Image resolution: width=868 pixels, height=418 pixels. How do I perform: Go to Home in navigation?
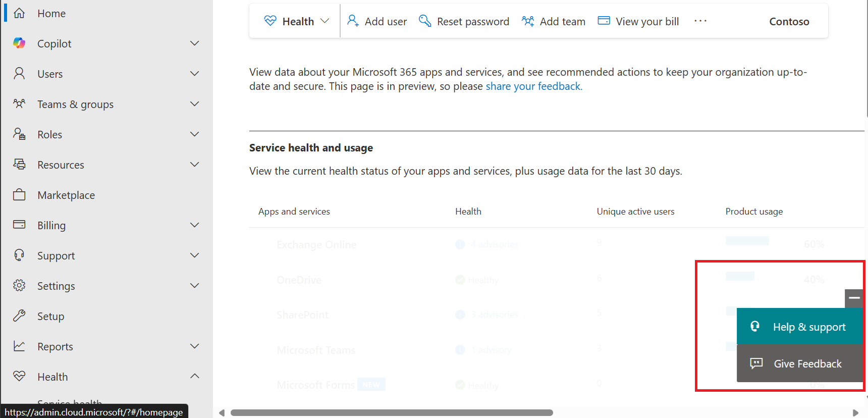point(51,14)
